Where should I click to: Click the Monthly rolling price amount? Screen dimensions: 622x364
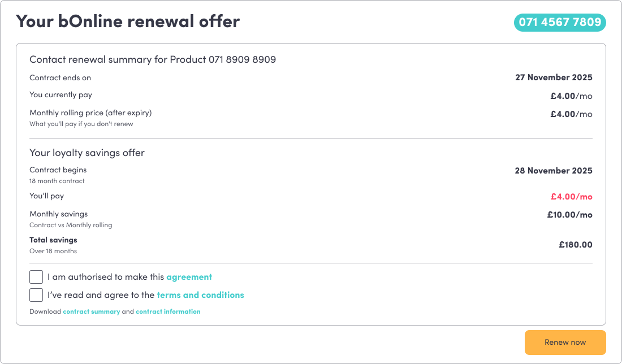click(571, 114)
